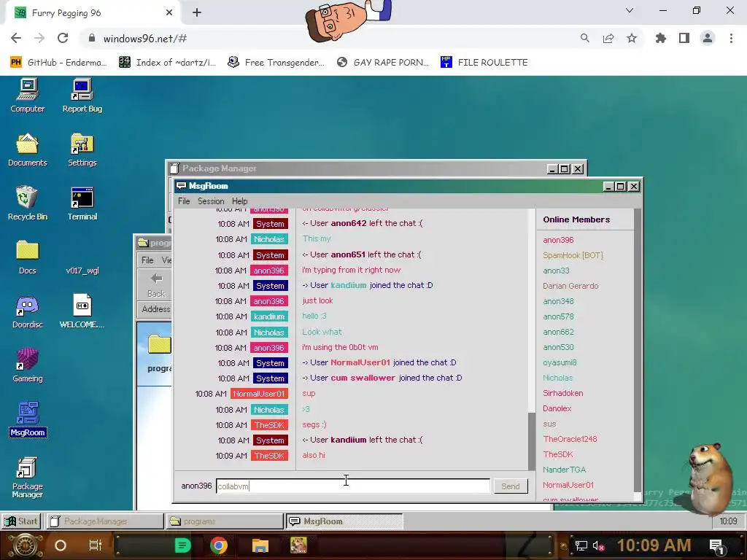747x560 pixels.
Task: Open the File menu in programs window
Action: [x=147, y=260]
